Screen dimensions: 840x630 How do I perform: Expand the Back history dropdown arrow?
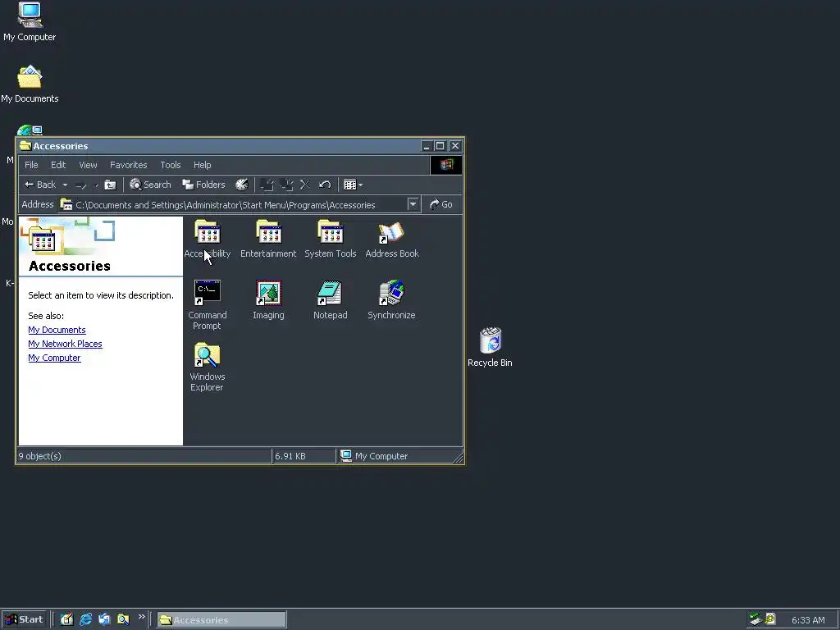[65, 185]
